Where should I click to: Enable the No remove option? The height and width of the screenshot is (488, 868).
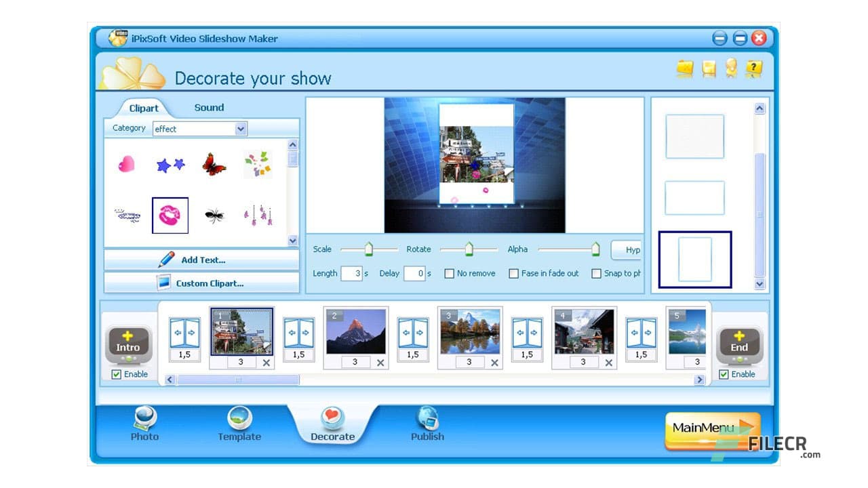click(x=449, y=273)
